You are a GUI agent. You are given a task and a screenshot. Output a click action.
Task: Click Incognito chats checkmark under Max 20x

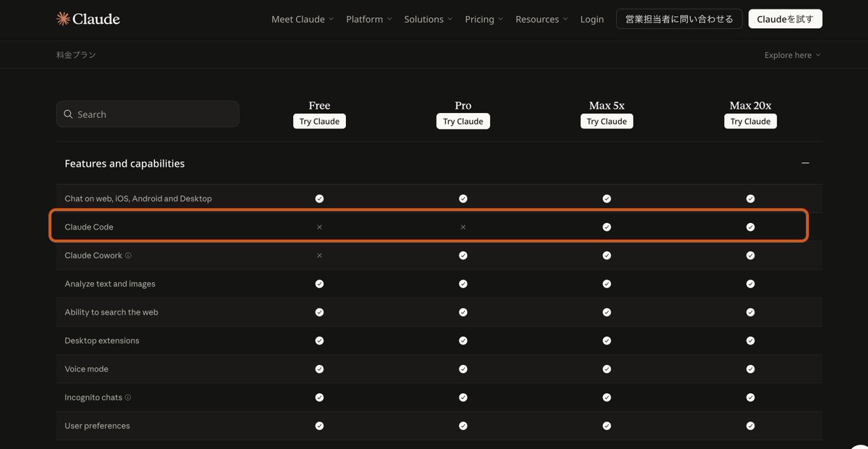coord(750,398)
